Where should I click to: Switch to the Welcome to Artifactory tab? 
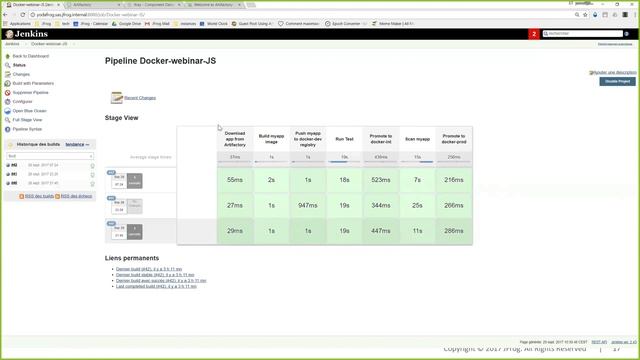coord(214,4)
